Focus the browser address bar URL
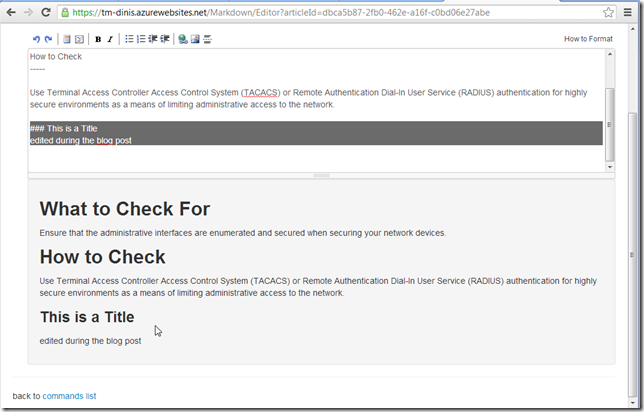The image size is (644, 412). tap(281, 13)
